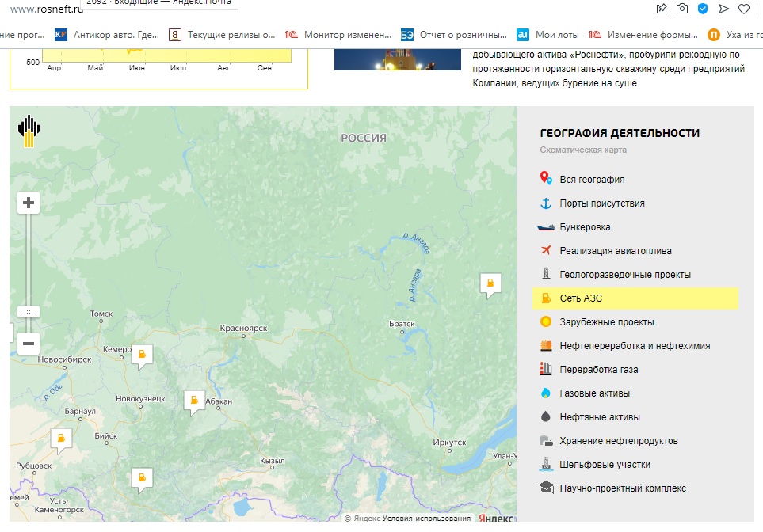Click the Братск city label
Screen dimensions: 763x532
click(402, 324)
